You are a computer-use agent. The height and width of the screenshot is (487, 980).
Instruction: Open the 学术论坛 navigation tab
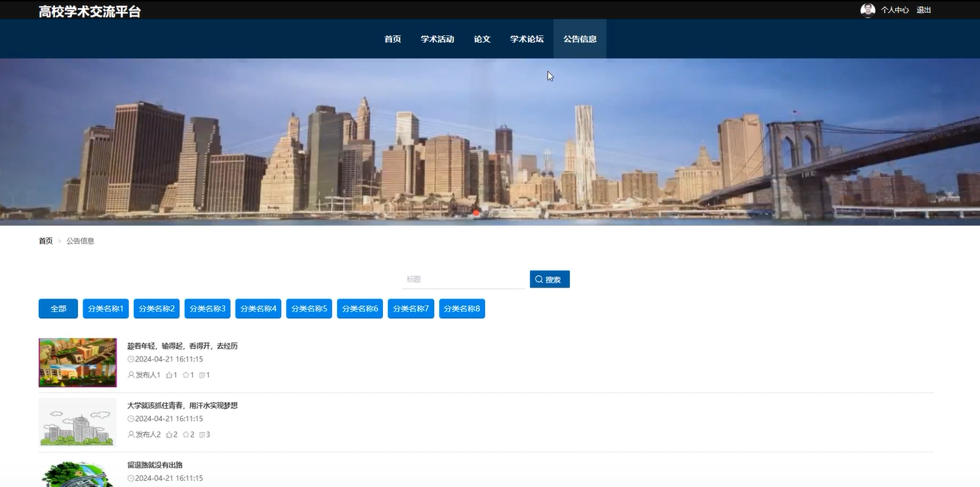point(527,39)
